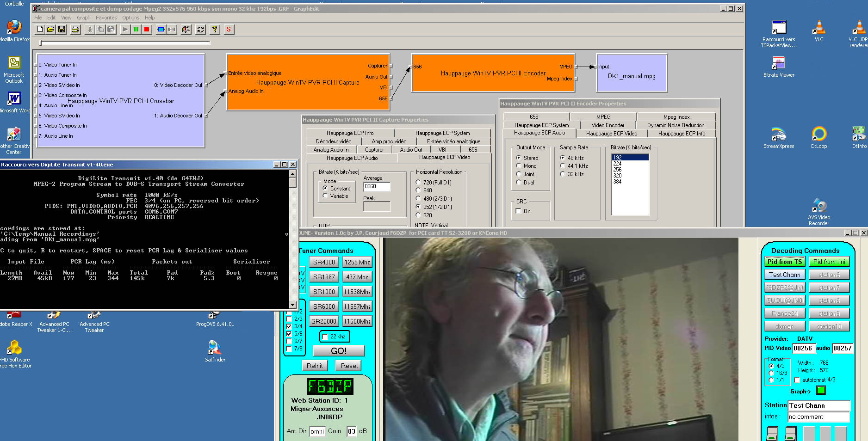This screenshot has width=868, height=441.
Task: Click the GraphEdit seek slider thumb
Action: tap(41, 43)
